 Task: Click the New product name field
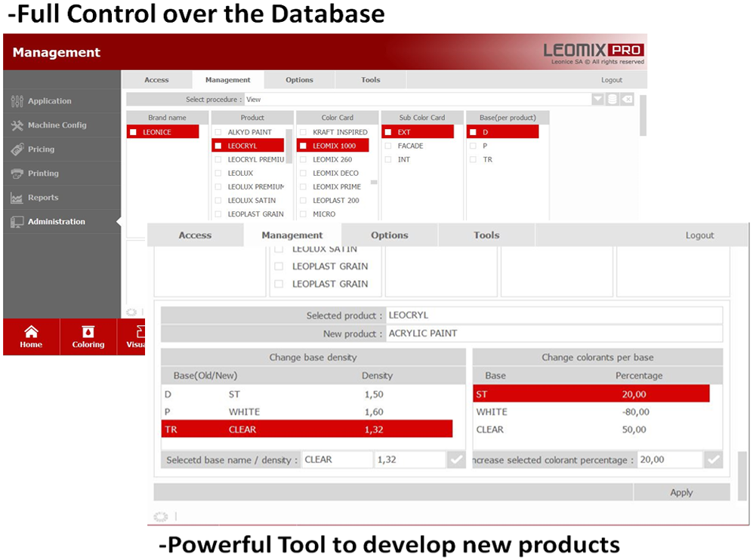pos(554,333)
